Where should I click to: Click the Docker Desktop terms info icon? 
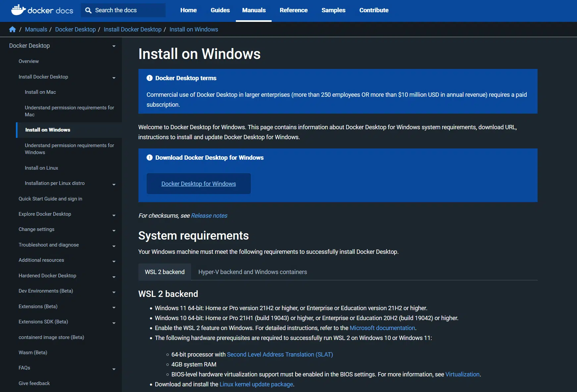click(149, 78)
